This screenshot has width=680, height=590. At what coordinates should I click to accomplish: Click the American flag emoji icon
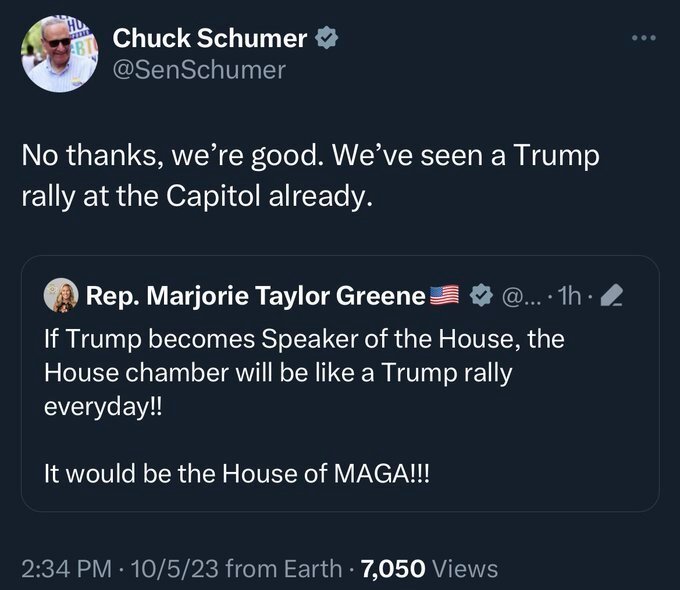444,296
